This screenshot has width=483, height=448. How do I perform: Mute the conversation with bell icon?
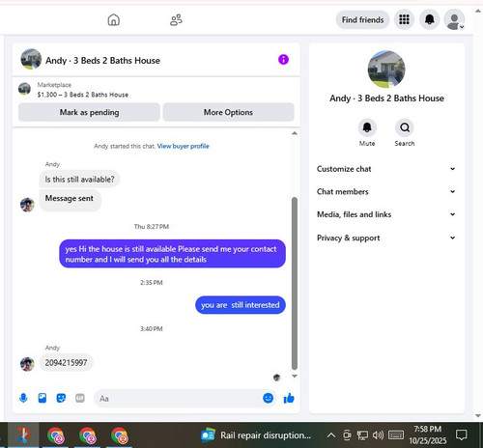[367, 127]
